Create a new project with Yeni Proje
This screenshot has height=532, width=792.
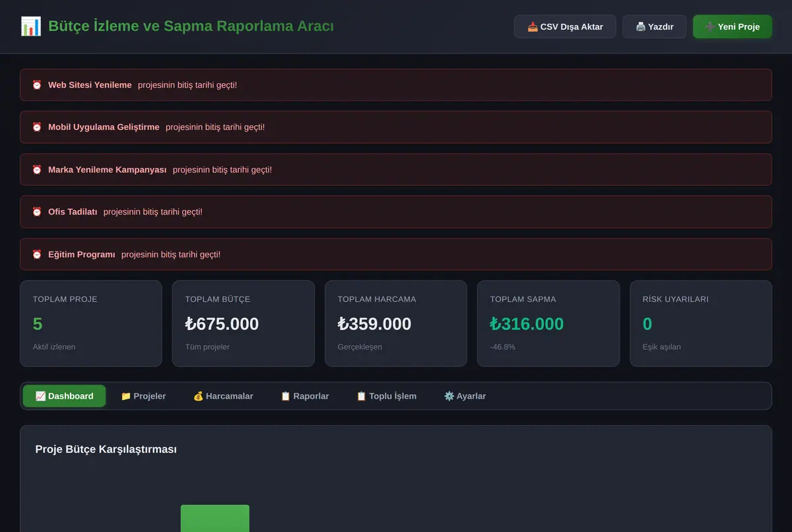pyautogui.click(x=733, y=27)
